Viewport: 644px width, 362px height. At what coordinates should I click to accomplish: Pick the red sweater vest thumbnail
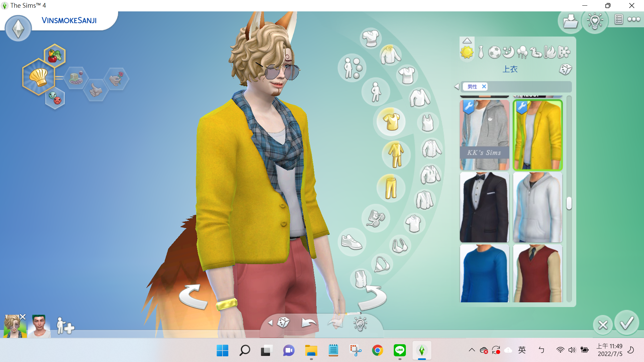pos(537,273)
